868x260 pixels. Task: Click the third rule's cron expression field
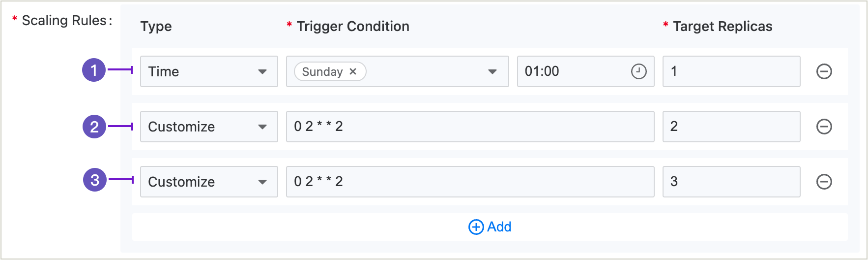(x=470, y=182)
